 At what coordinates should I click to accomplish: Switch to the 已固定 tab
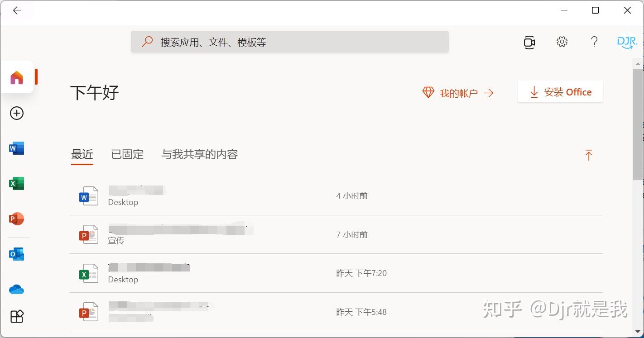(127, 155)
